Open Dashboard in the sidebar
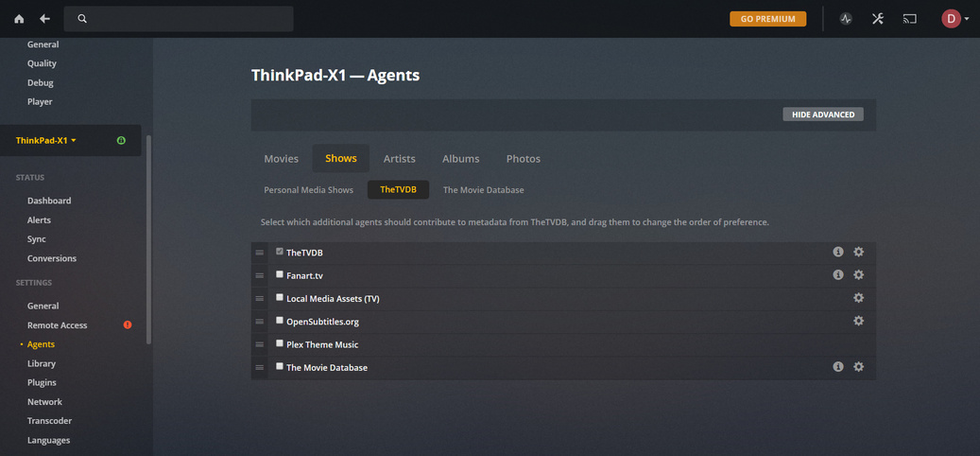 [49, 201]
